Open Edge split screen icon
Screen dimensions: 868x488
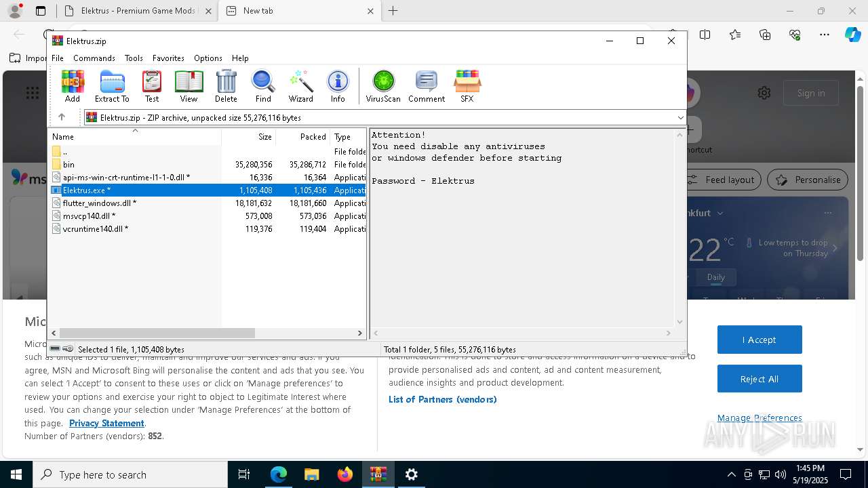pyautogui.click(x=705, y=35)
